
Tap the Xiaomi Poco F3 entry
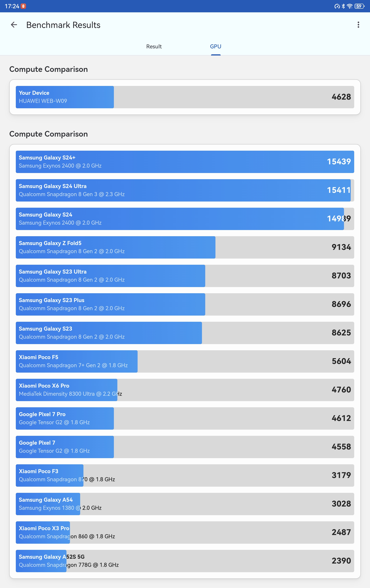coord(185,475)
